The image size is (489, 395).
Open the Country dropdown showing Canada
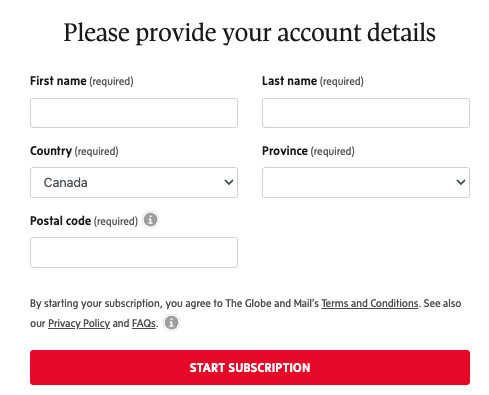[134, 182]
